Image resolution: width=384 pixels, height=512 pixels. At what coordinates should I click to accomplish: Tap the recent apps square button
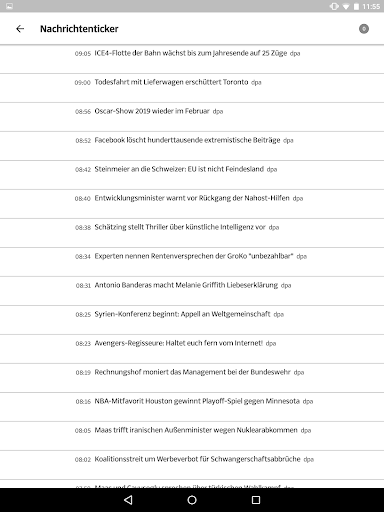pyautogui.click(x=256, y=500)
